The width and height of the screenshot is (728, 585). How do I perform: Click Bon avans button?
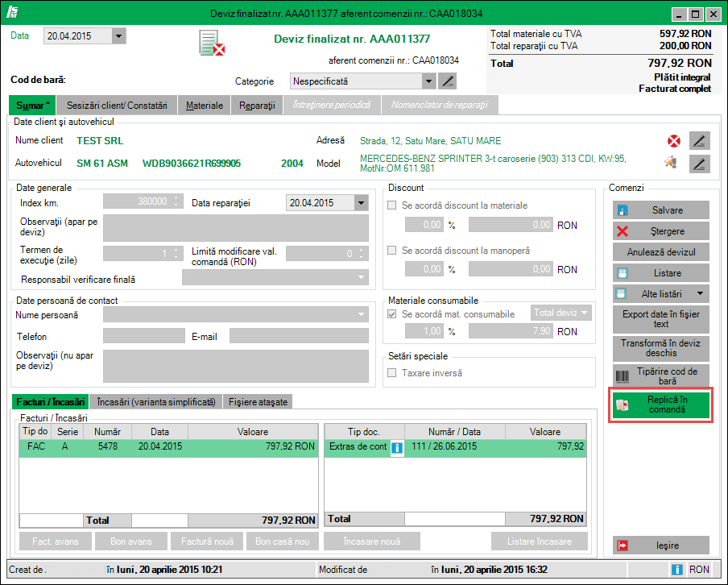click(131, 541)
